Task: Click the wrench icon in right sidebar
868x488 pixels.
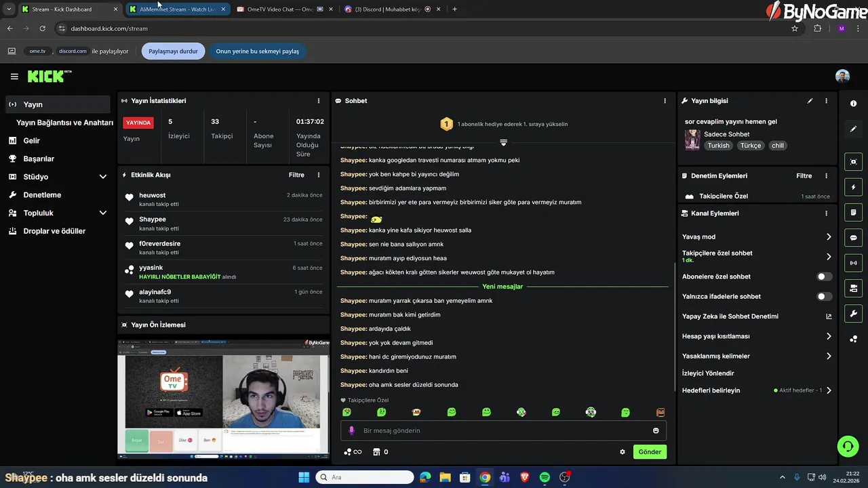Action: point(853,314)
